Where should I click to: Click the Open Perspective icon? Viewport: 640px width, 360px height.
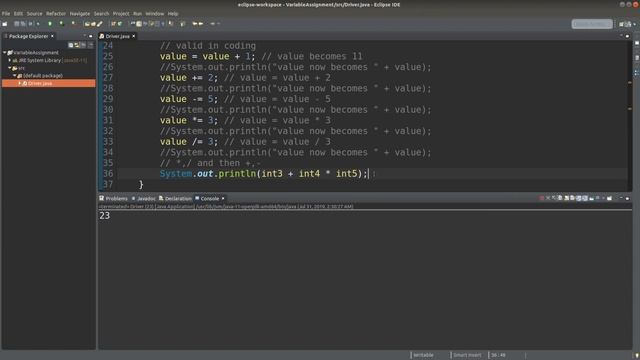click(x=622, y=24)
